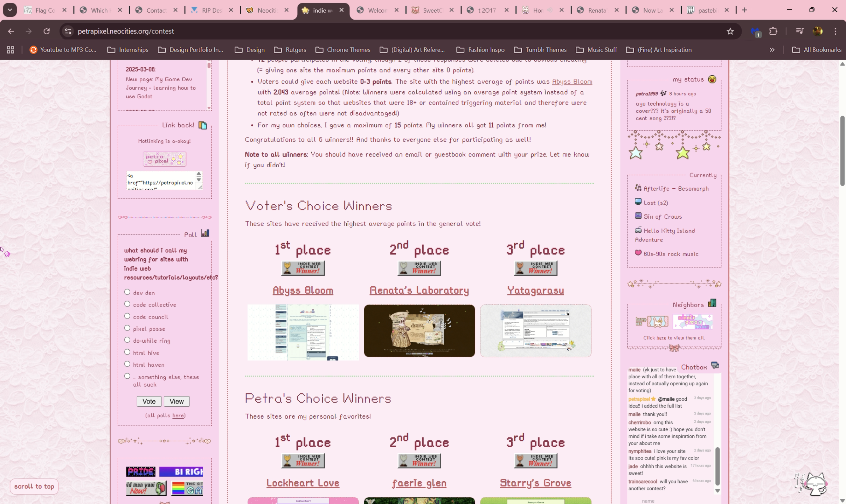The height and width of the screenshot is (504, 846).
Task: Switch to the 'RIP Des' tab
Action: pos(212,10)
